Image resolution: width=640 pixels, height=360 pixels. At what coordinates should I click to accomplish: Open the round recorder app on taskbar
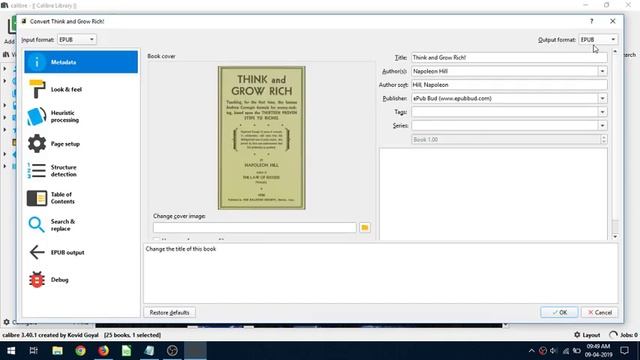172,351
